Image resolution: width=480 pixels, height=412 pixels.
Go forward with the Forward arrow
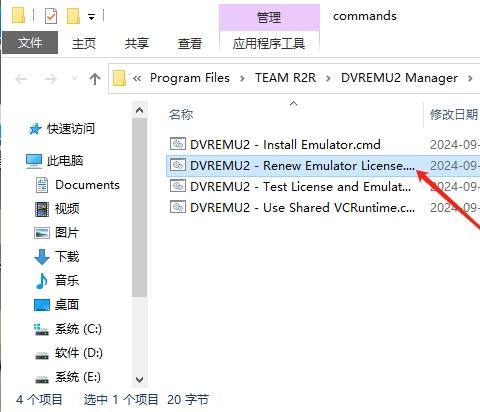click(x=51, y=79)
